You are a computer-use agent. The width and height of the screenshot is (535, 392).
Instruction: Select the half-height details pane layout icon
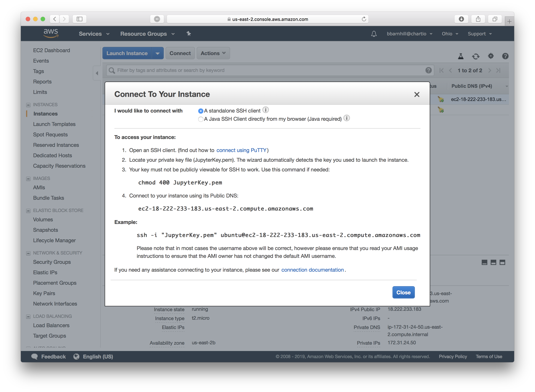(493, 262)
